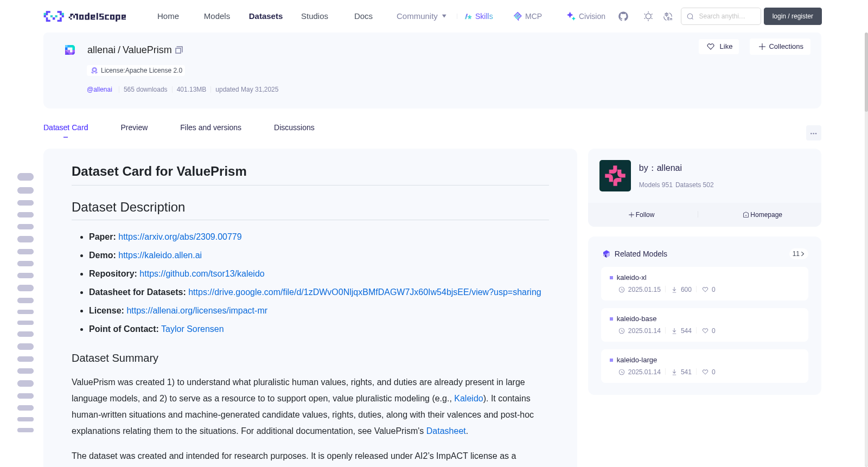The height and width of the screenshot is (467, 868).
Task: Open the Kaleido link in summary
Action: pyautogui.click(x=469, y=399)
